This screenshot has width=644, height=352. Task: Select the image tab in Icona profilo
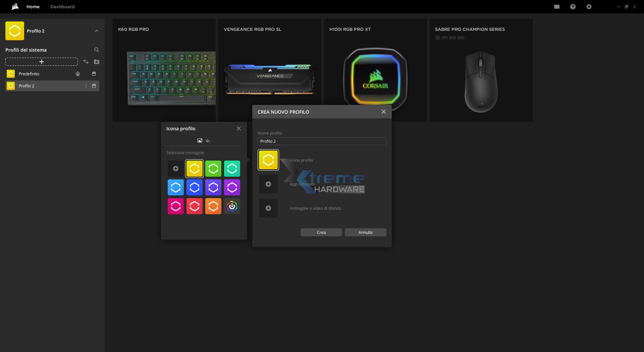[x=200, y=140]
